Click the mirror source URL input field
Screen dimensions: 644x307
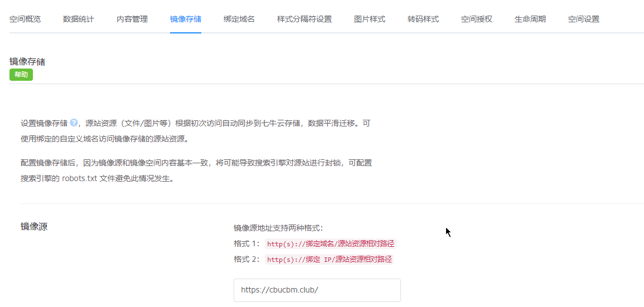click(x=317, y=290)
